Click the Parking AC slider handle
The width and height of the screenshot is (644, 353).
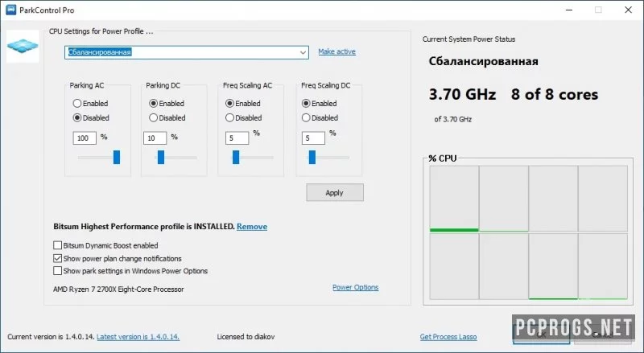tap(117, 158)
